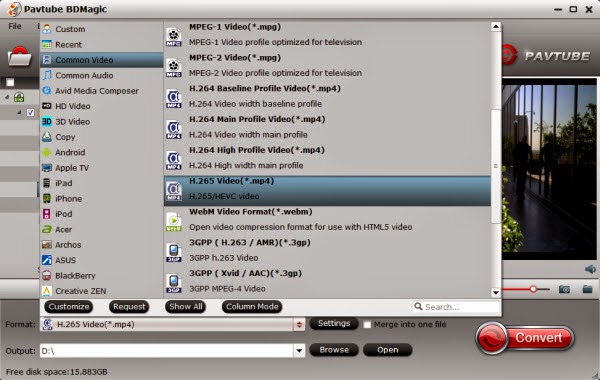The width and height of the screenshot is (600, 380).
Task: Toggle the select-all checkbox in file list
Action: coord(10,82)
